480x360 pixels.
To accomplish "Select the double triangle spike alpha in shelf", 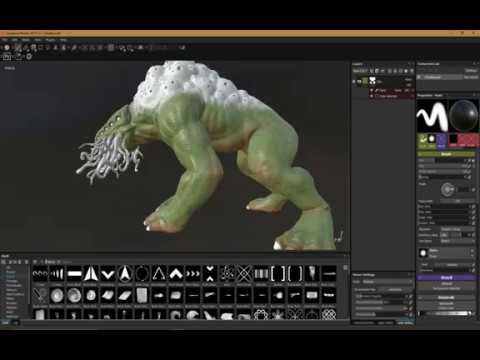I will coord(91,274).
